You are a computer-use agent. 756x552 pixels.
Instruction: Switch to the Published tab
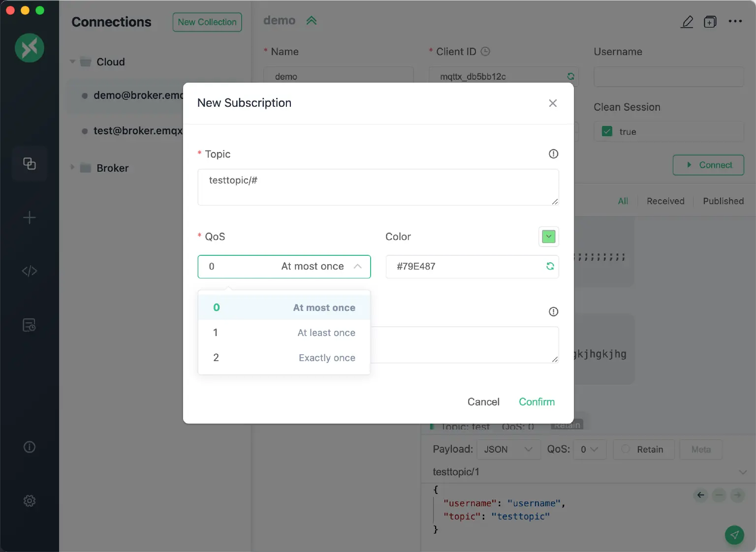[723, 201]
